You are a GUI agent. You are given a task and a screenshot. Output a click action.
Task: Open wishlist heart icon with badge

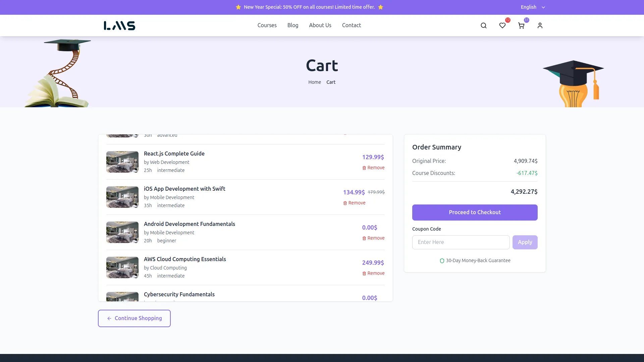[x=502, y=25]
